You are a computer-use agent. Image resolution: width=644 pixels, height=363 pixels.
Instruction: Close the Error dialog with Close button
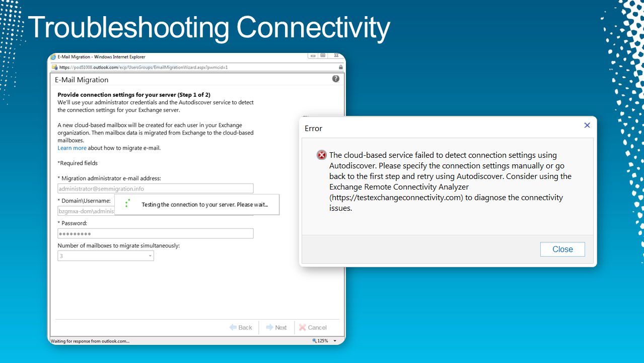click(562, 249)
